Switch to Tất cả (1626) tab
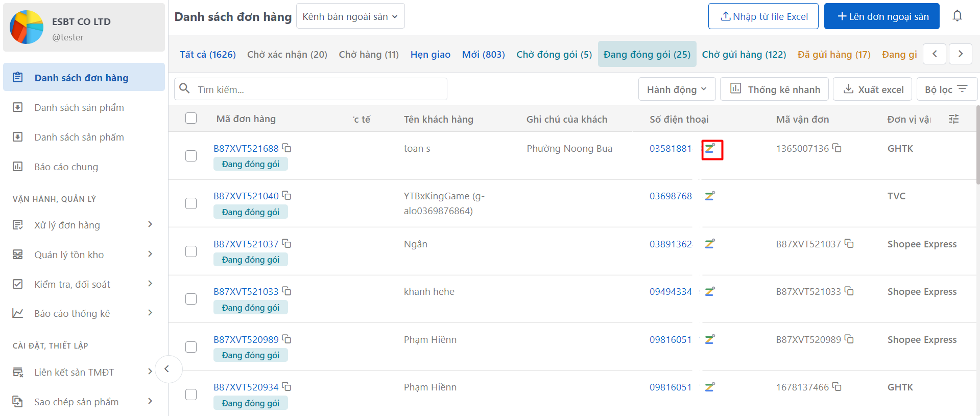Viewport: 980px width, 416px height. point(208,54)
